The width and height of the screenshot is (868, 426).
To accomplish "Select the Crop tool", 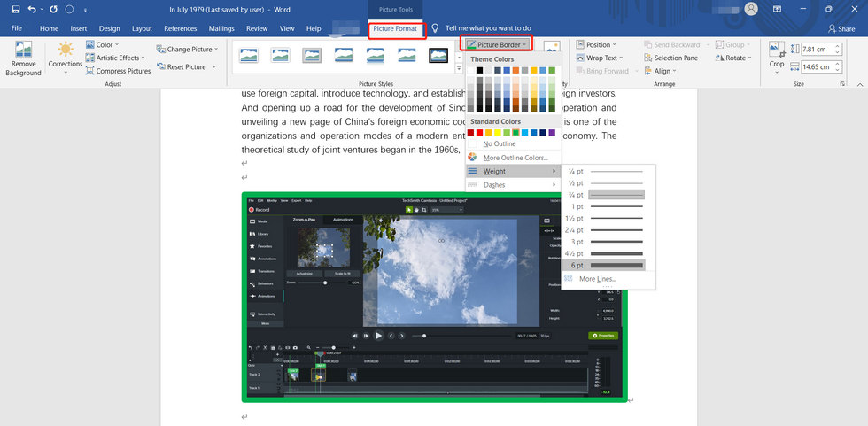I will pyautogui.click(x=776, y=55).
